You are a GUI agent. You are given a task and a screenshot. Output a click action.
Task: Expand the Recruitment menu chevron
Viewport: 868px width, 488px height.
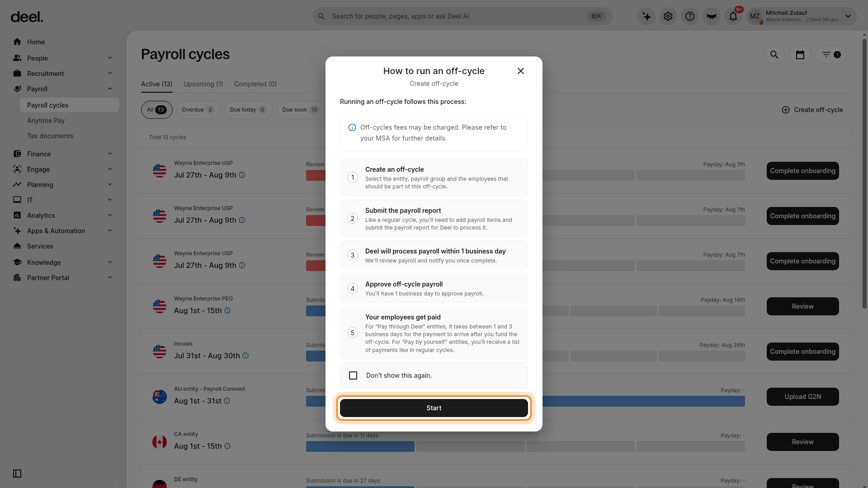[110, 73]
